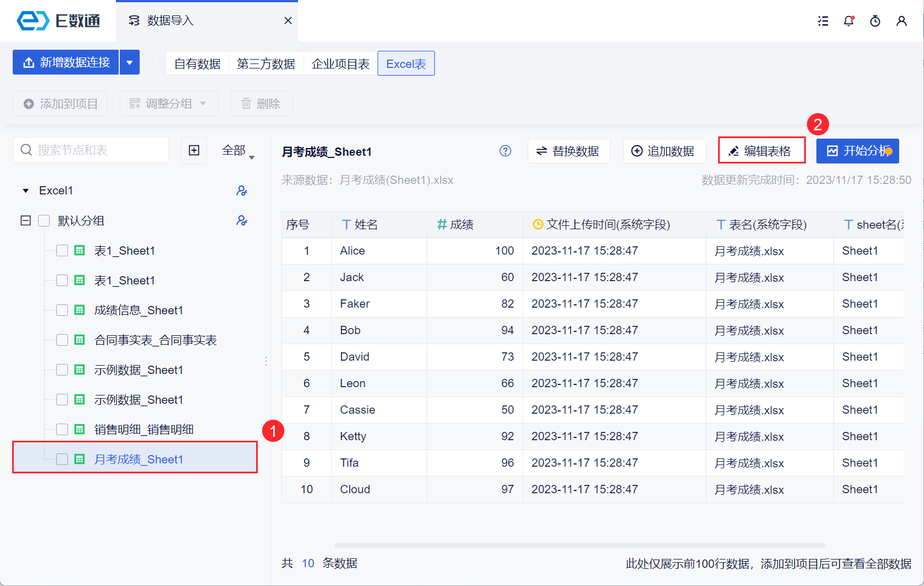Screen dimensions: 924x586
Task: Click the table icon for 成绩信息_Sheet1
Action: coord(79,310)
